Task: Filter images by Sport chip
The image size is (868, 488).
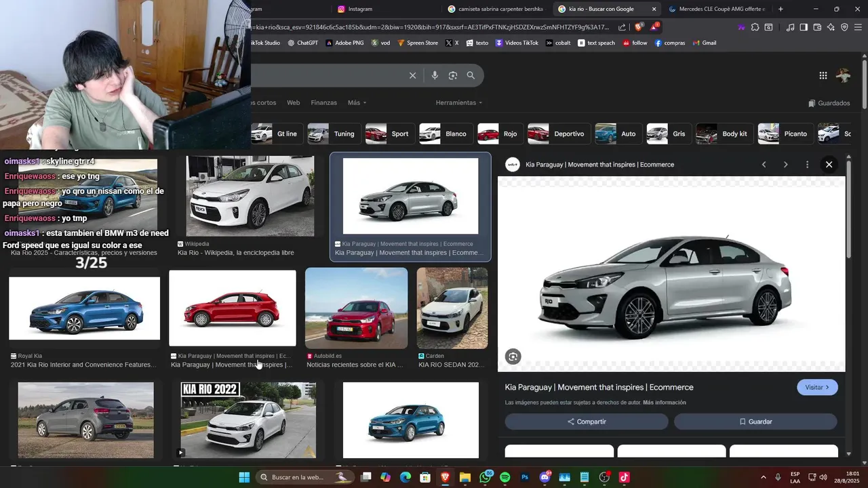Action: click(x=389, y=134)
